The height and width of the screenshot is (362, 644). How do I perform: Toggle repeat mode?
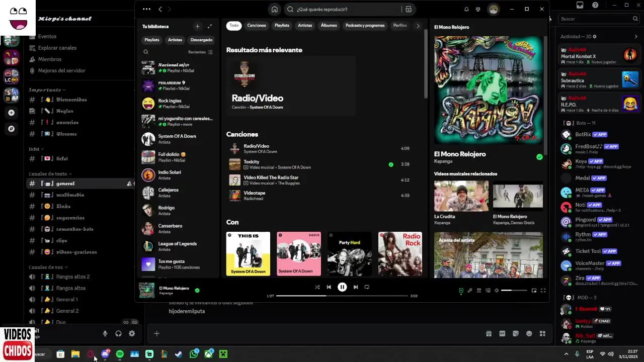367,287
